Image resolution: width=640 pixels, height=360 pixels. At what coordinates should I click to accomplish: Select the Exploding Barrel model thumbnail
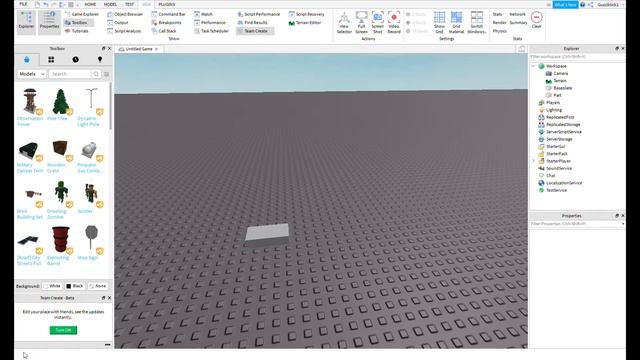[60, 240]
